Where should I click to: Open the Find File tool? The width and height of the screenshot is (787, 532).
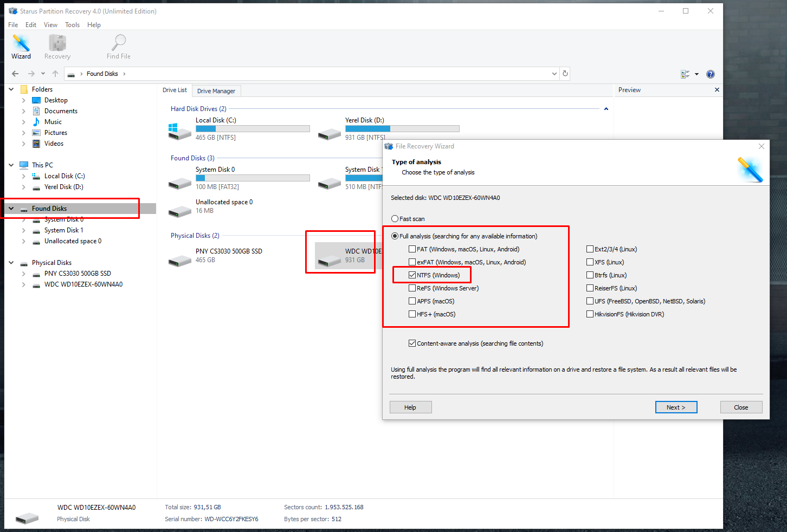[x=119, y=47]
